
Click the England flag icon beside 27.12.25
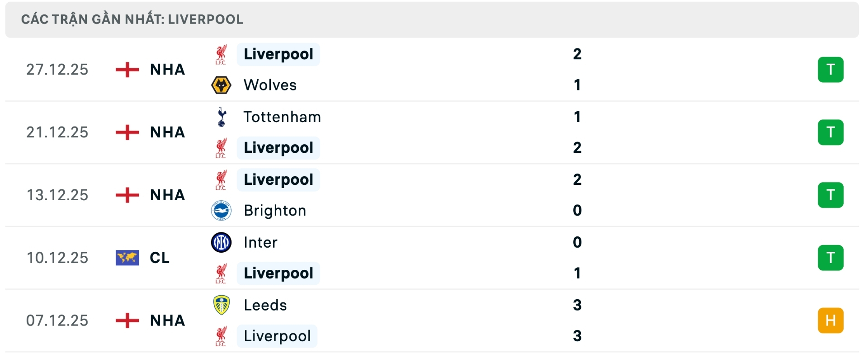point(127,70)
